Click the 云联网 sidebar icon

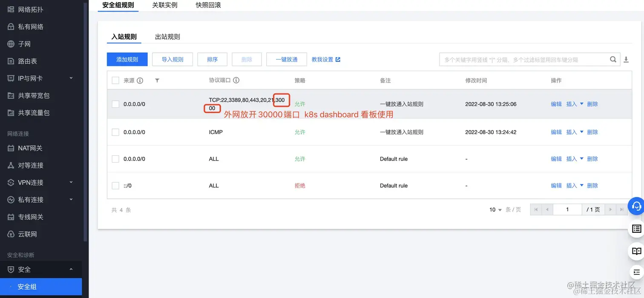point(11,234)
